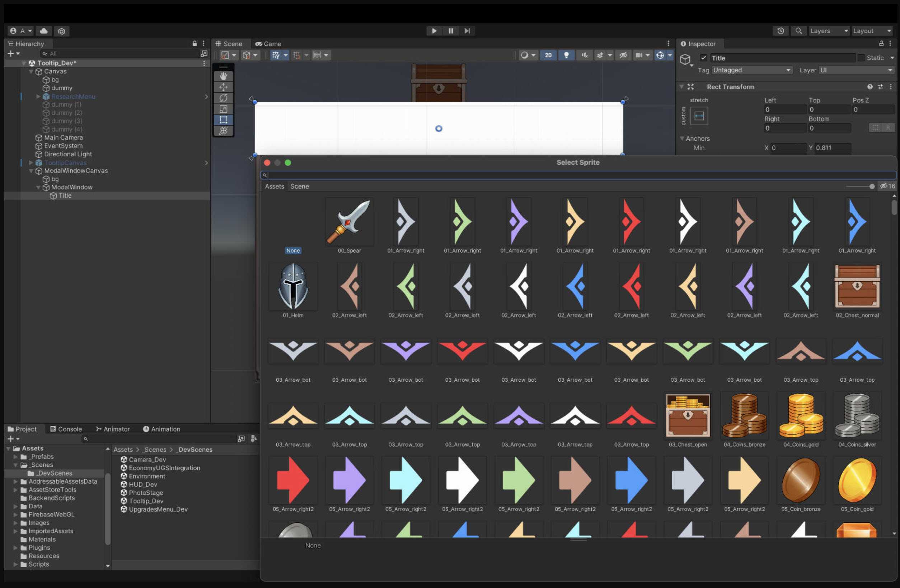Screen dimensions: 900x588
Task: Switch to the Scene tab in Select Sprite
Action: pos(300,187)
